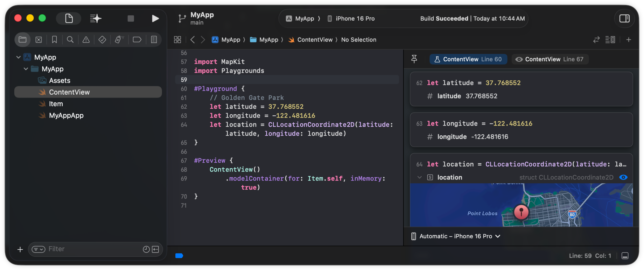Collapse the MyApp project root
The height and width of the screenshot is (270, 644).
18,57
